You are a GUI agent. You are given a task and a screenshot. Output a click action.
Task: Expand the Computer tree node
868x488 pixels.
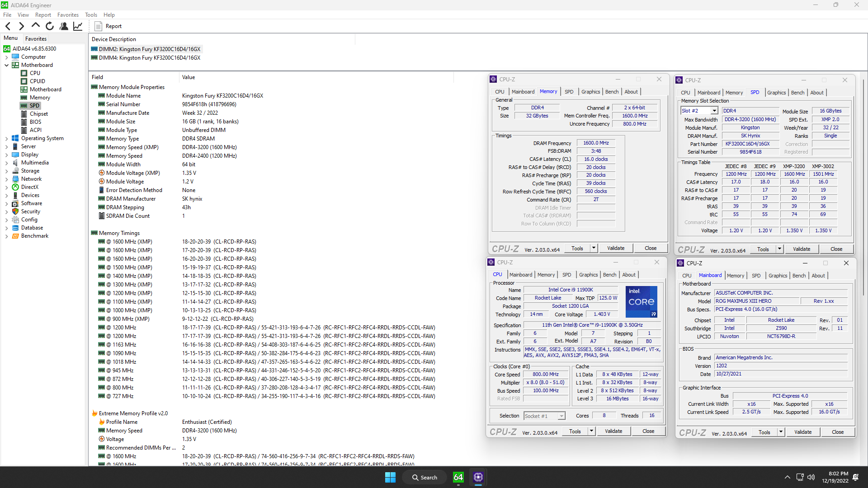click(6, 57)
